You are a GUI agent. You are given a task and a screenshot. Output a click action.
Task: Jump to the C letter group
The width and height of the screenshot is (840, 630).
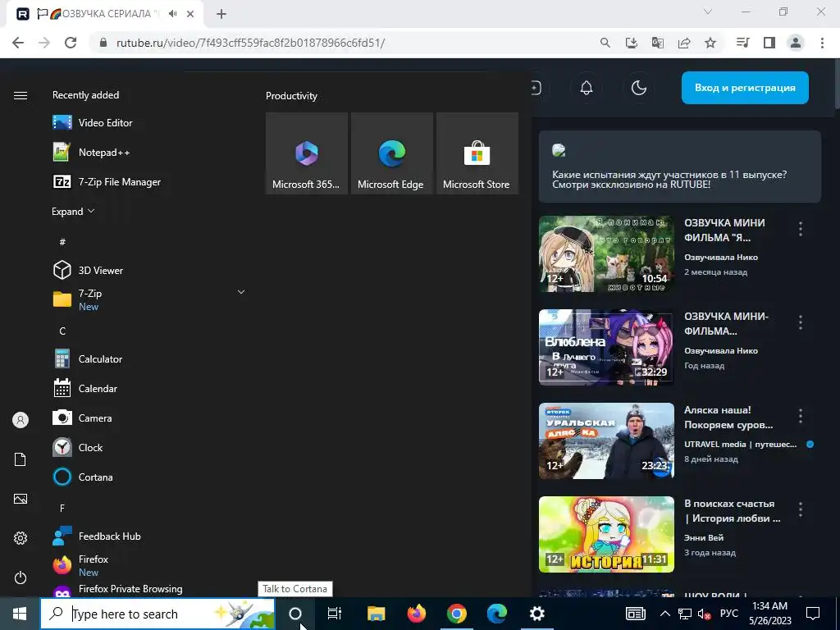click(62, 331)
